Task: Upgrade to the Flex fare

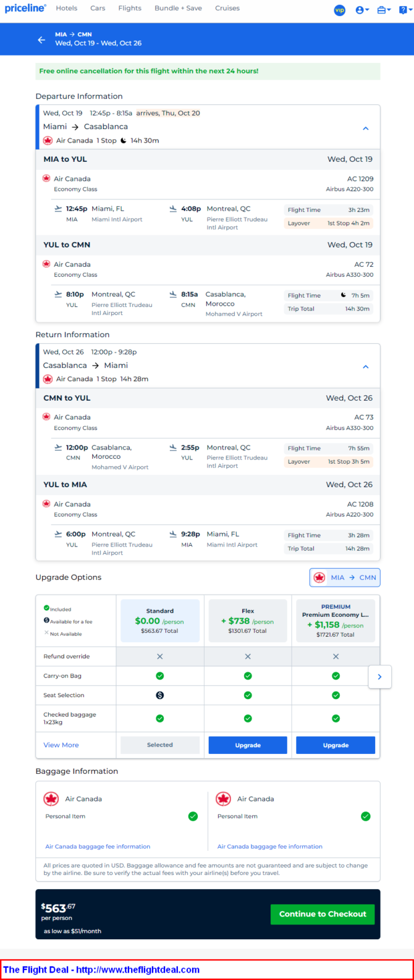Action: pos(248,745)
